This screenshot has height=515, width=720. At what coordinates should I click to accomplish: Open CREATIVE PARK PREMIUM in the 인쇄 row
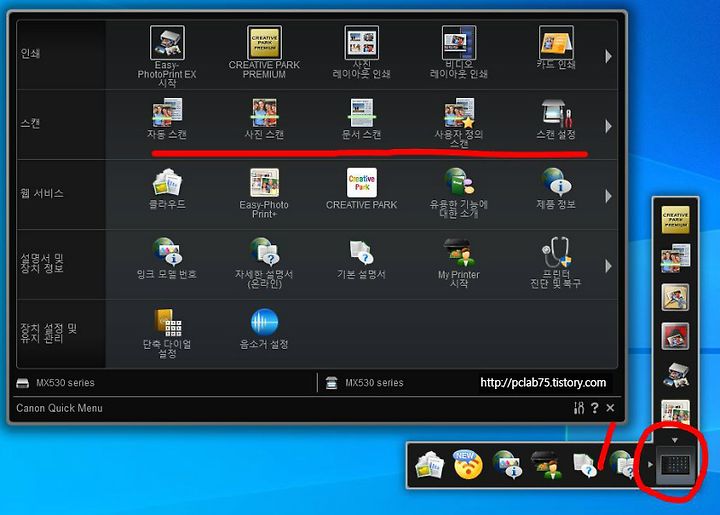(264, 52)
